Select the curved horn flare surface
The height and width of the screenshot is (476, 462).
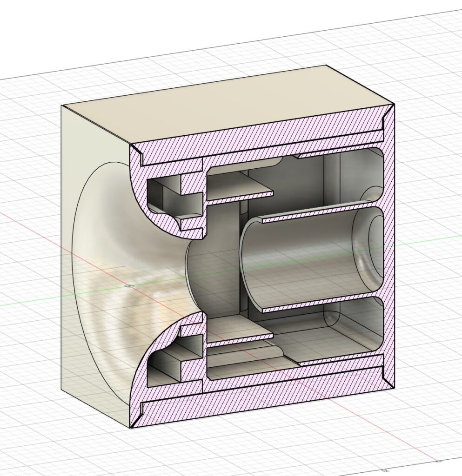(x=121, y=260)
